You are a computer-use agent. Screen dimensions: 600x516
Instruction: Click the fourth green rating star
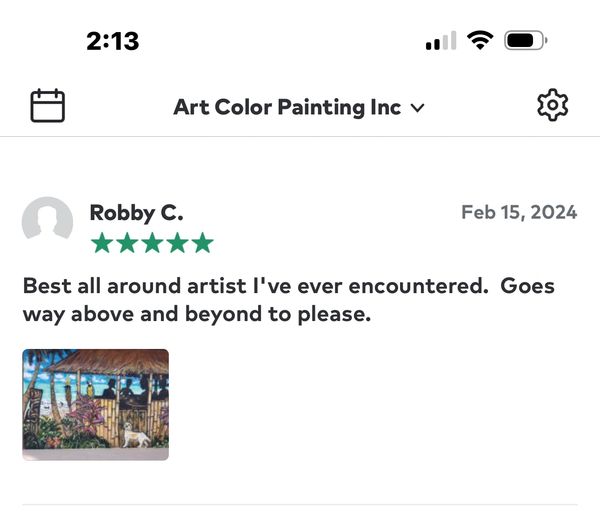pos(178,243)
